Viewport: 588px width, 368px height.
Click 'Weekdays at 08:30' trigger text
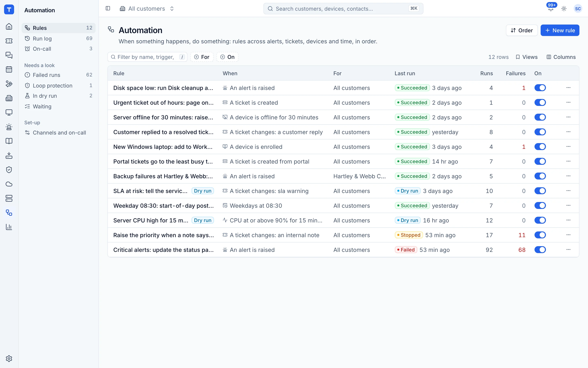click(x=256, y=206)
